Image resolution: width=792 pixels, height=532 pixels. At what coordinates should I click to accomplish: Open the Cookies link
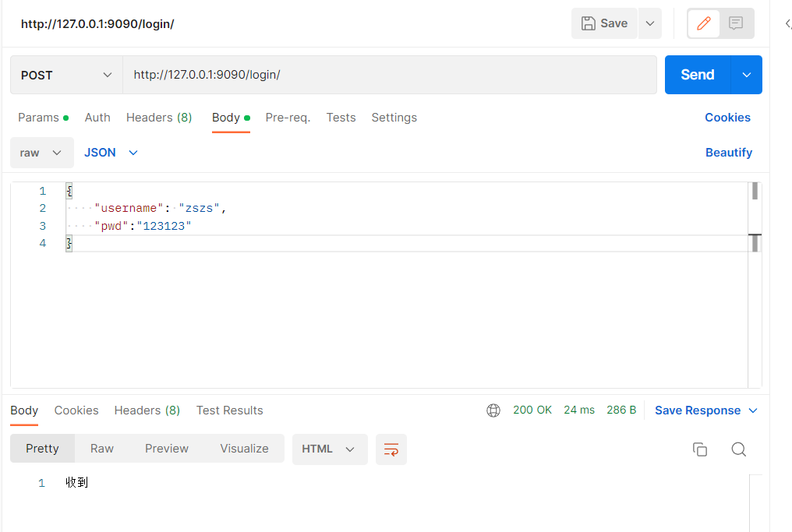pyautogui.click(x=727, y=118)
